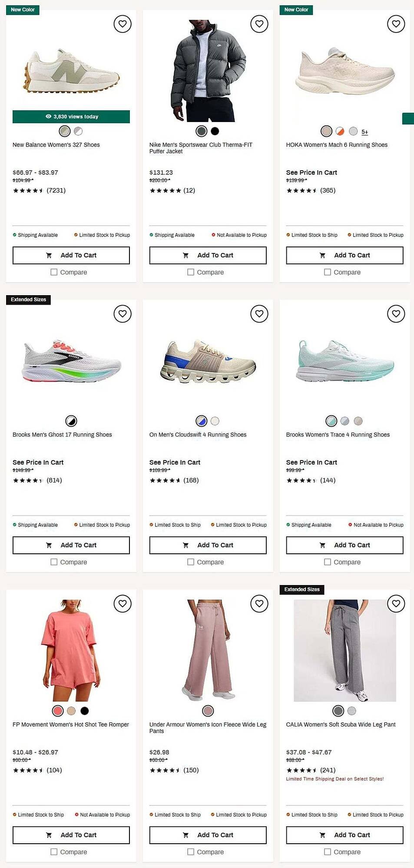Pick black swatch on FP Movement Romper

point(85,711)
